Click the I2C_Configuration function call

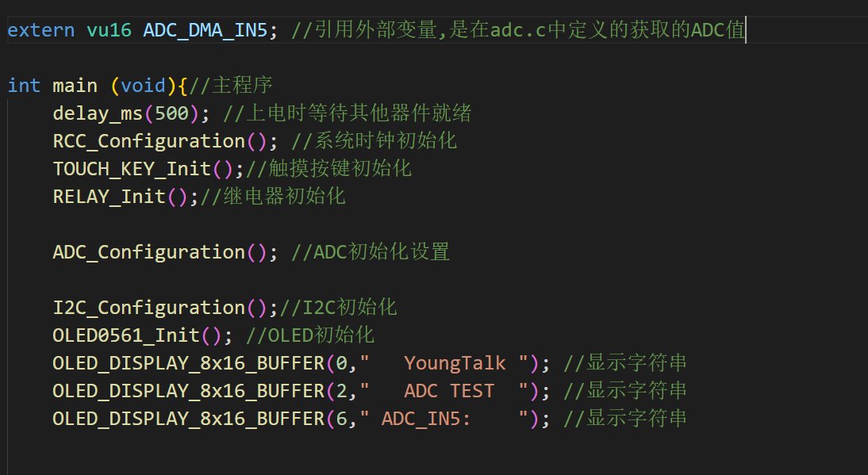149,308
